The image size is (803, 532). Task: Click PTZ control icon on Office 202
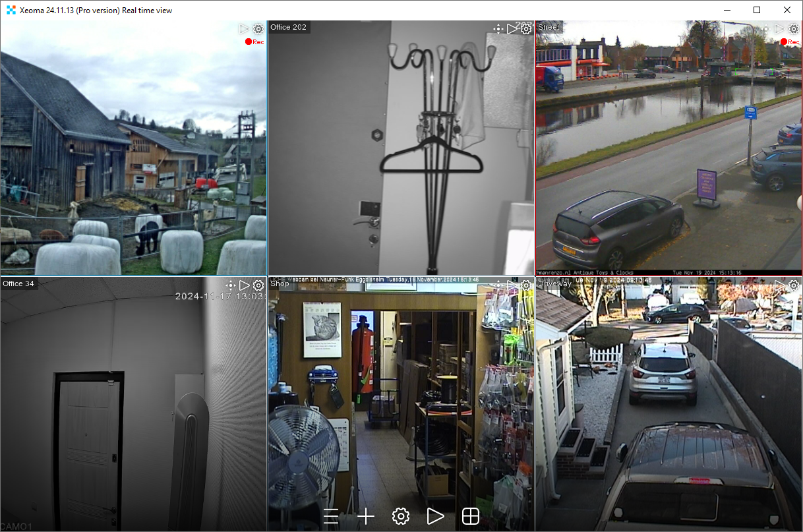(x=498, y=28)
